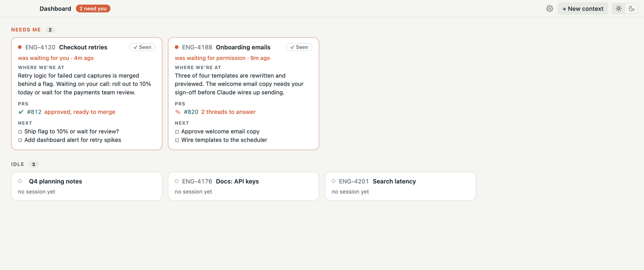Click 'approved, ready to merge' text
The image size is (644, 270).
click(80, 112)
